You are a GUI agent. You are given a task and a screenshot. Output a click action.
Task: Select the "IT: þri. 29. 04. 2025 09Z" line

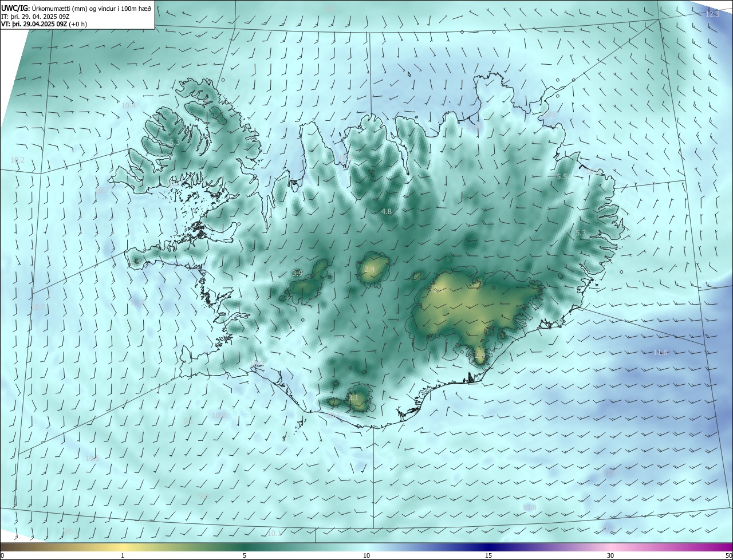coord(36,17)
